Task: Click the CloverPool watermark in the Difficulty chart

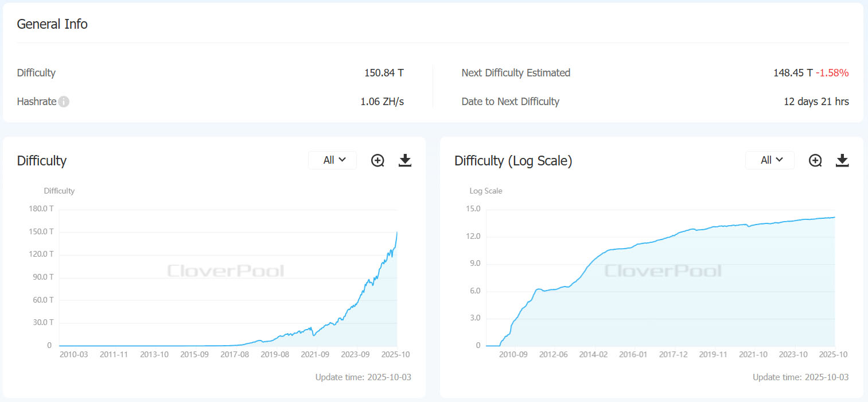Action: point(225,271)
